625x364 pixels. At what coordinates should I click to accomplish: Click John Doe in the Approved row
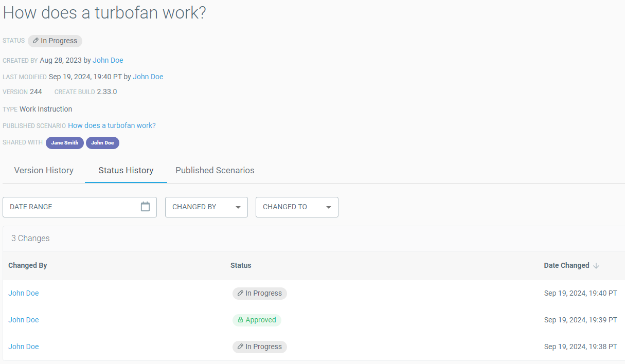pyautogui.click(x=24, y=320)
